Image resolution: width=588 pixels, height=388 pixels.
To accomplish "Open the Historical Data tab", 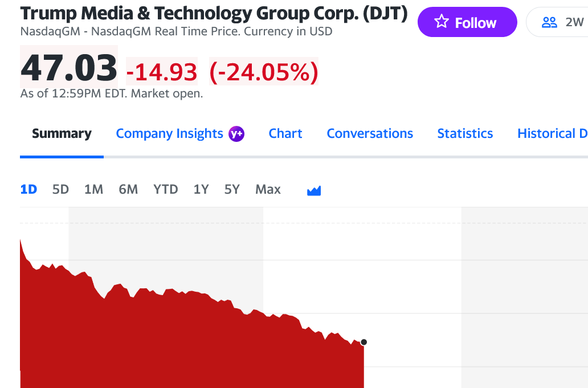I will tap(552, 134).
